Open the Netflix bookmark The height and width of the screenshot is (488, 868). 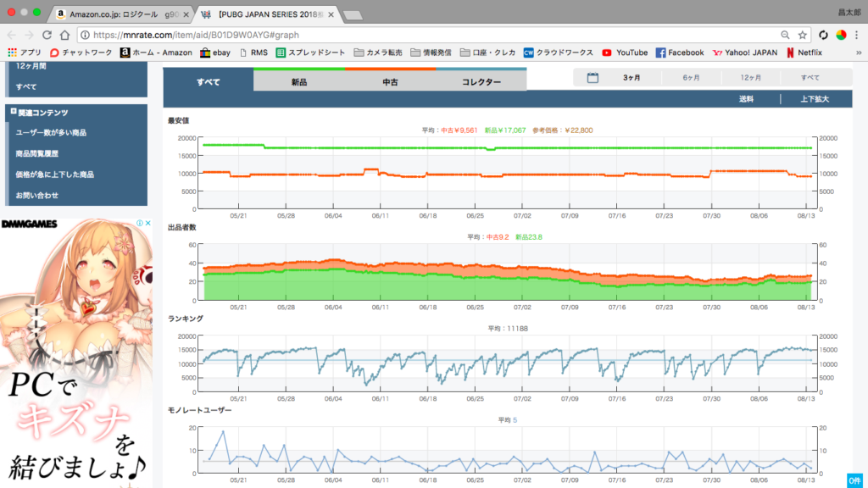(804, 53)
